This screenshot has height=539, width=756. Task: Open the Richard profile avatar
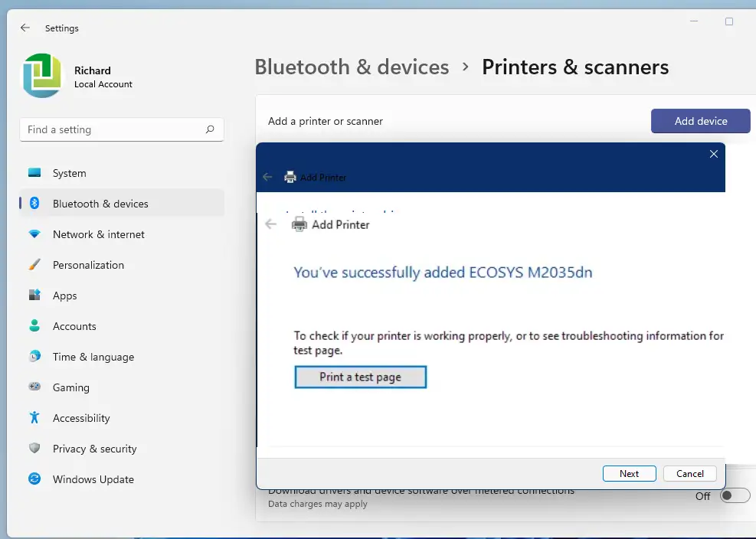point(42,76)
